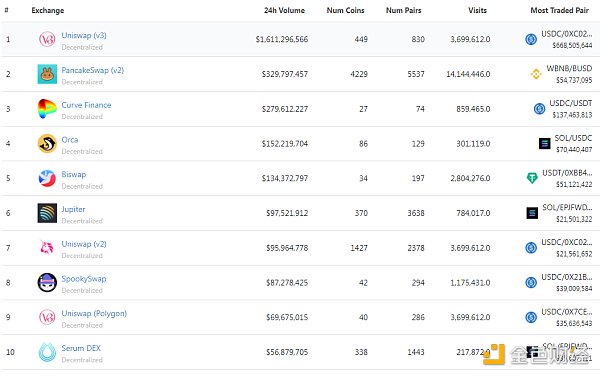Select the USDT/0XBB4... traded pair
Screen dimensions: 600x376
click(567, 173)
